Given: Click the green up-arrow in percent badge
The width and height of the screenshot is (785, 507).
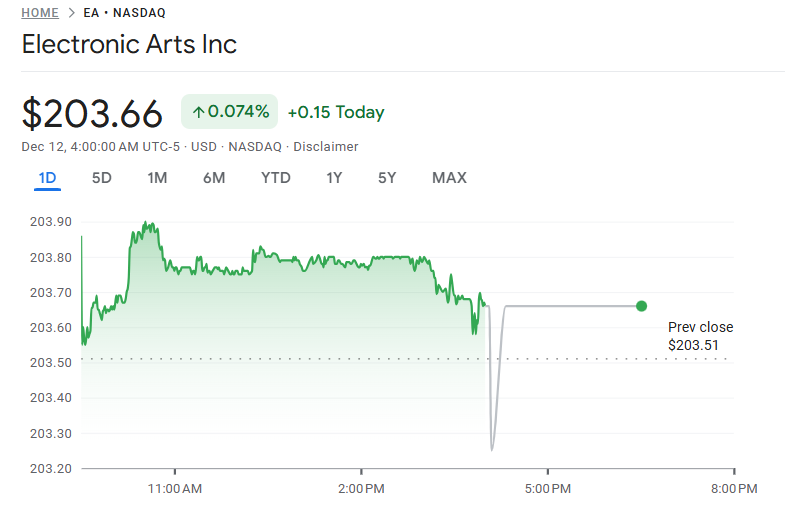Looking at the screenshot, I should 198,112.
